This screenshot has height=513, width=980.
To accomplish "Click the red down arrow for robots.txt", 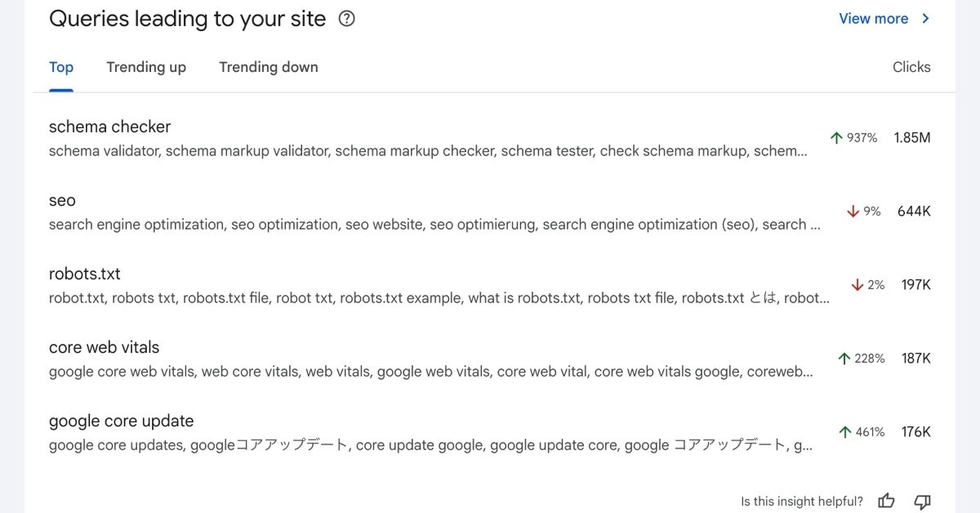I will 857,284.
